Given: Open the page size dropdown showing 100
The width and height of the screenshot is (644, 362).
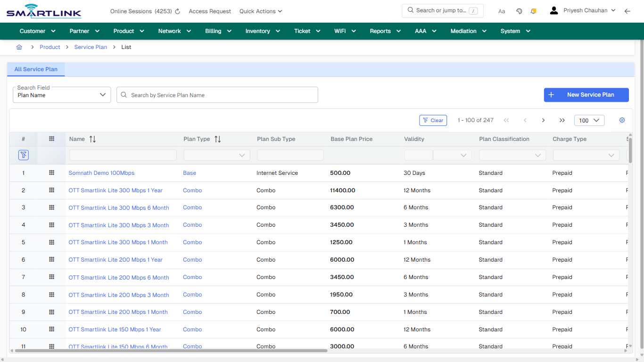Looking at the screenshot, I should click(x=589, y=120).
